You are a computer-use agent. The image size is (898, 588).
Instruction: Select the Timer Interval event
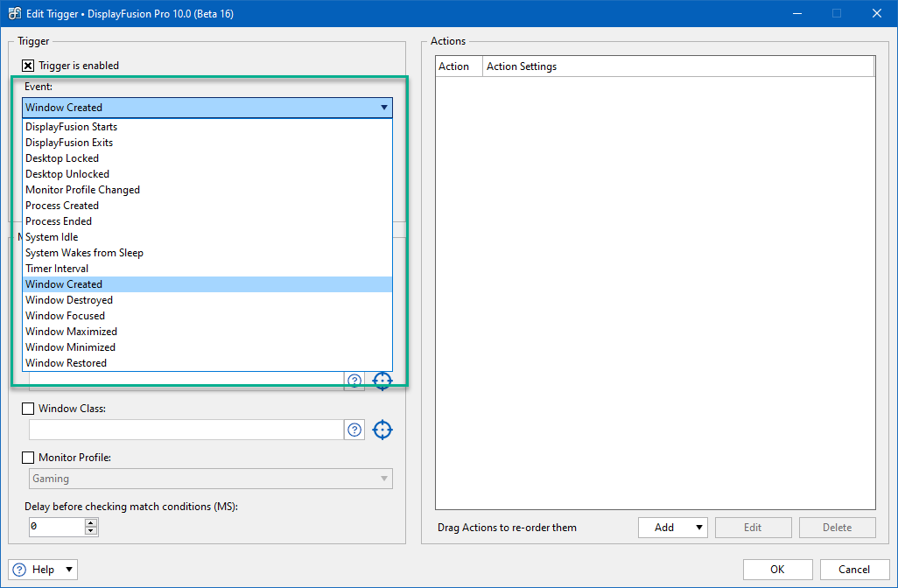point(207,269)
